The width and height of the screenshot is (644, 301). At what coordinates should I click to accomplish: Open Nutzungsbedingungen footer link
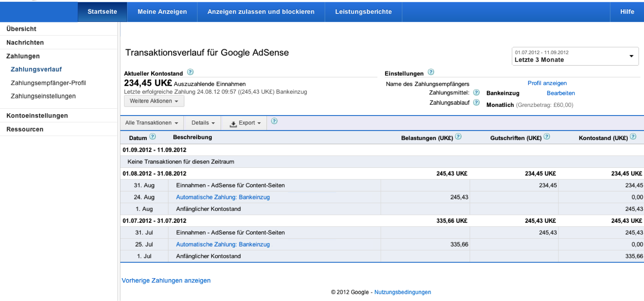pyautogui.click(x=403, y=292)
